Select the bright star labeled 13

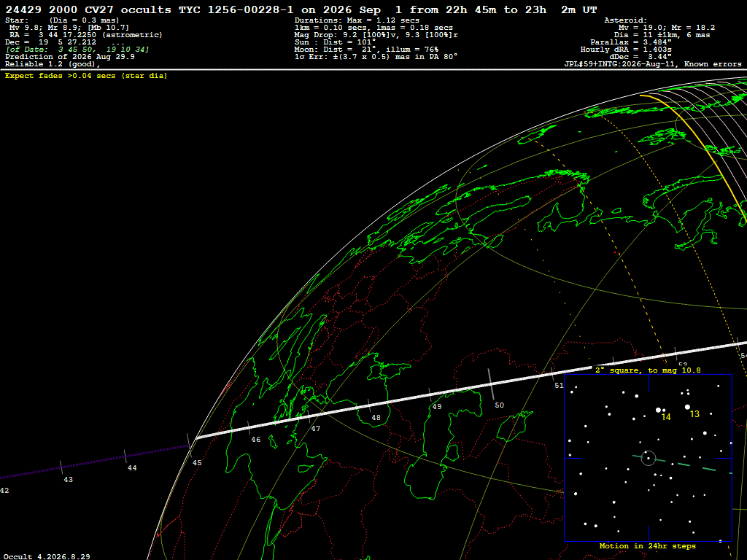(x=687, y=407)
